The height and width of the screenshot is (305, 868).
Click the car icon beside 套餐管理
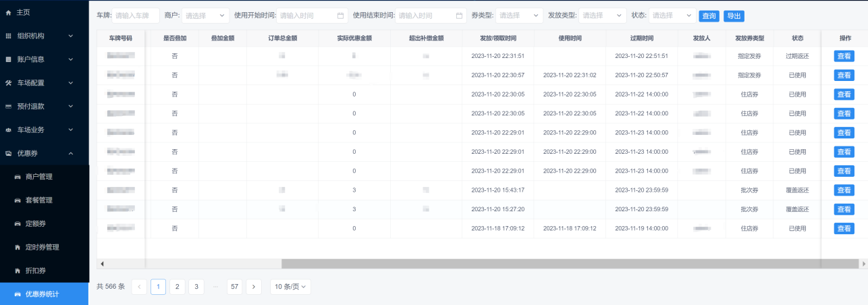18,200
